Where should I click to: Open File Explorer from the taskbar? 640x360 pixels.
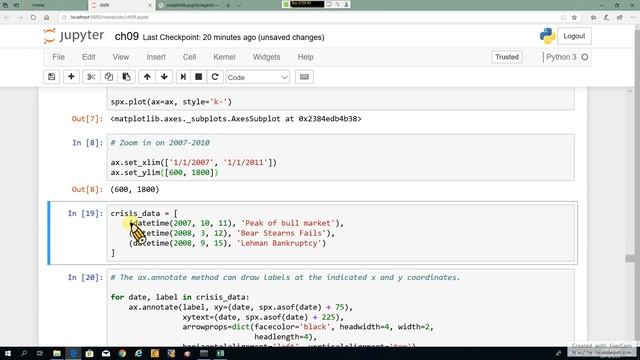click(57, 353)
